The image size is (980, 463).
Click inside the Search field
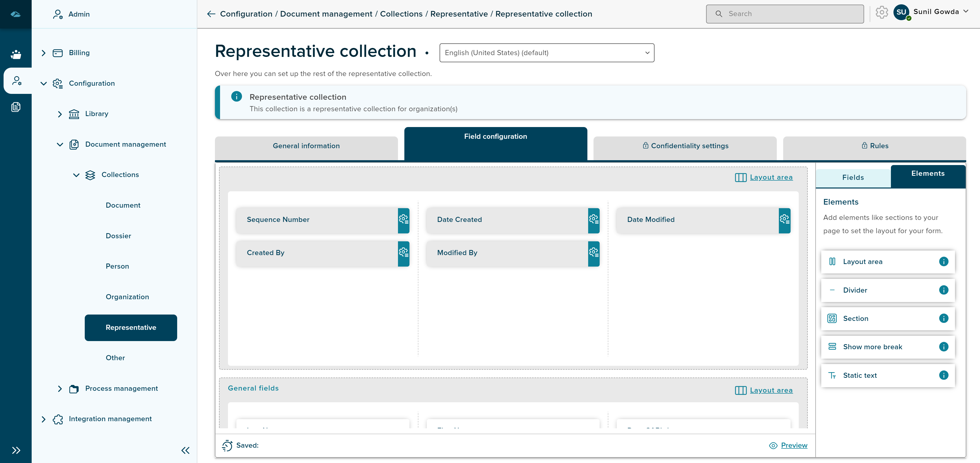[x=784, y=14]
